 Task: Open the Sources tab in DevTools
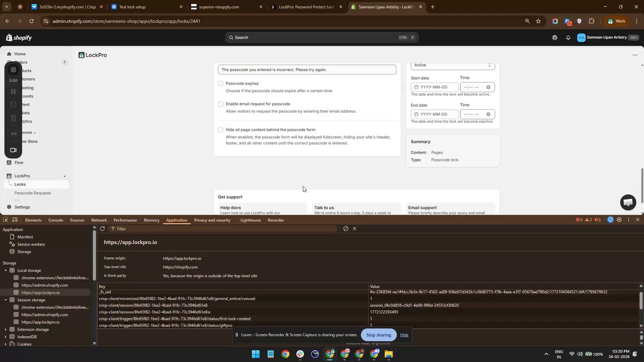click(77, 220)
